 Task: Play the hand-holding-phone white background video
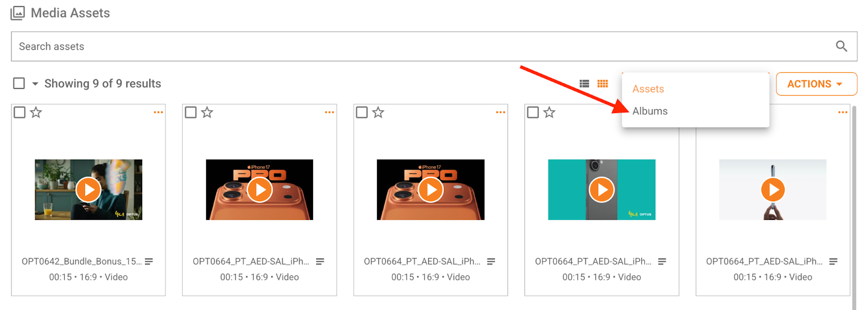773,190
